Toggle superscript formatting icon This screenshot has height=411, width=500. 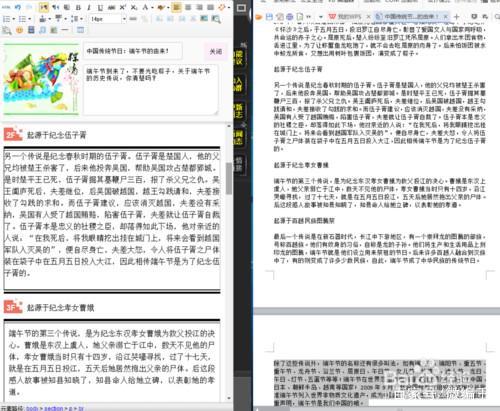123,7
